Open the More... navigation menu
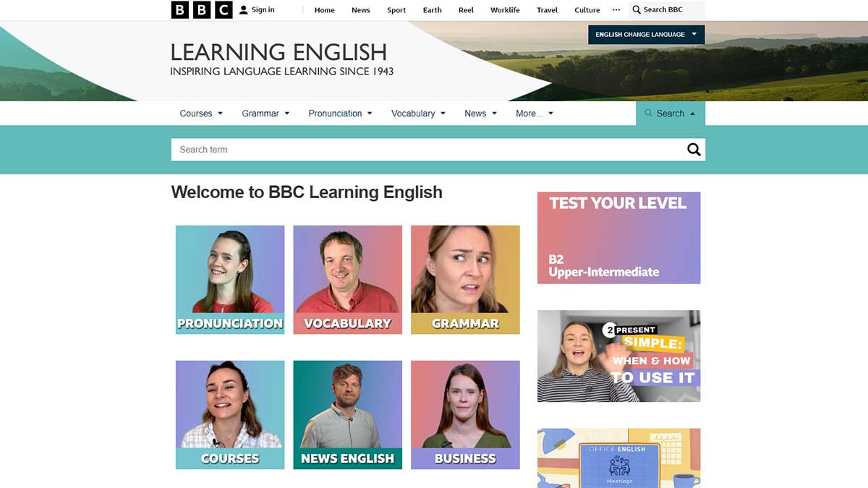 (534, 114)
